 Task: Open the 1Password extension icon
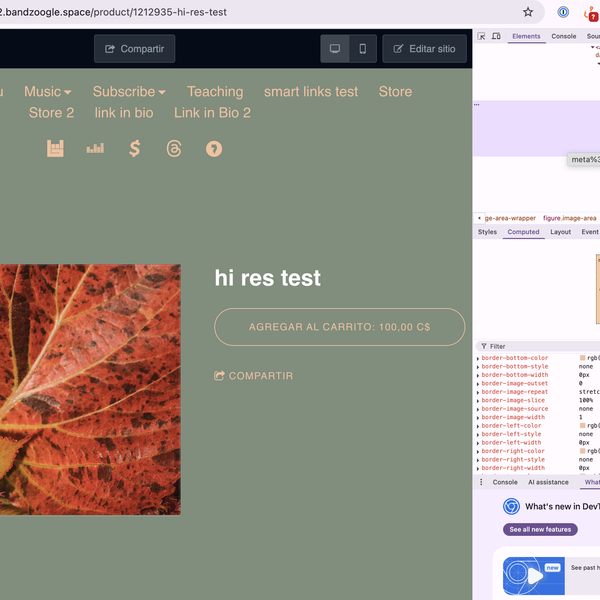point(563,12)
